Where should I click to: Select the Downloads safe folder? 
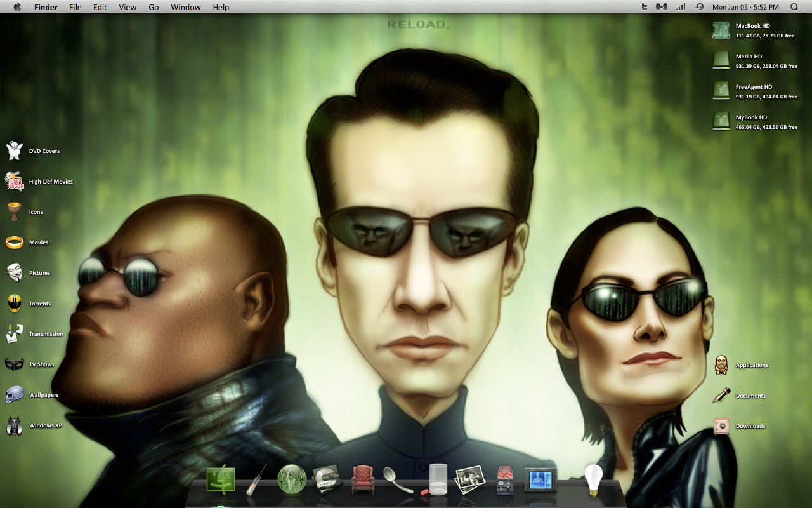(x=721, y=426)
